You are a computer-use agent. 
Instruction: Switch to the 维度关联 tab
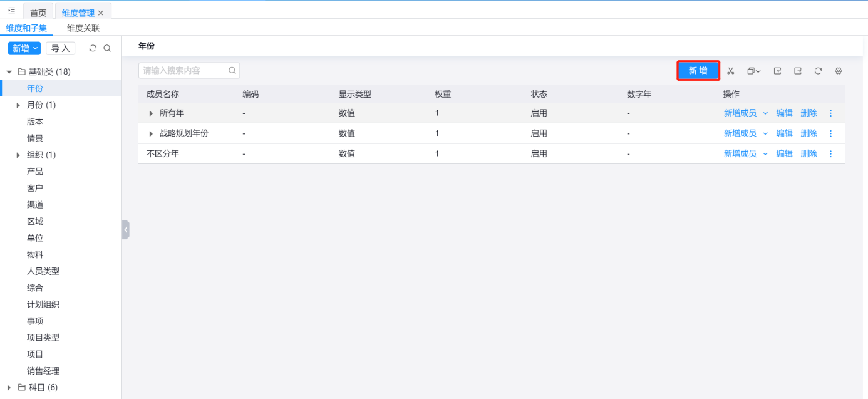(83, 28)
